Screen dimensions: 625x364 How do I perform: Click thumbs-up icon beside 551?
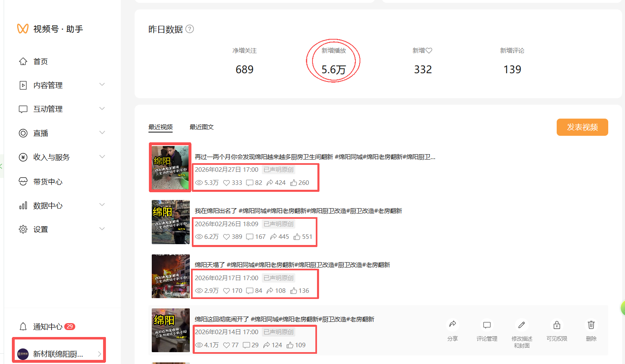pyautogui.click(x=297, y=237)
